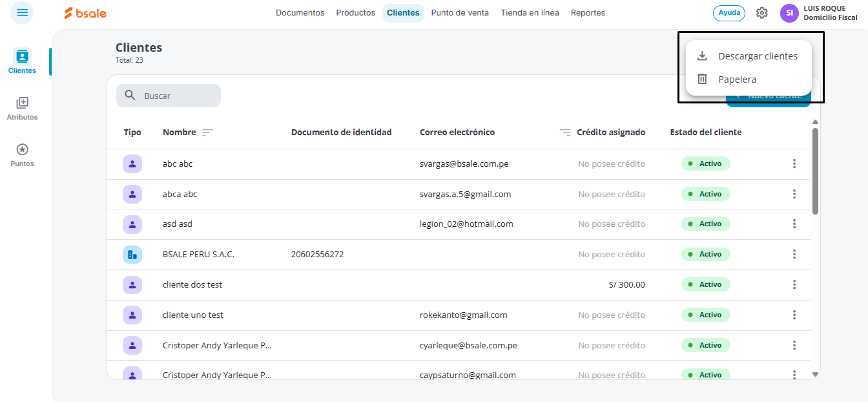Click document number 20602556272
Image resolution: width=868 pixels, height=402 pixels.
(318, 255)
